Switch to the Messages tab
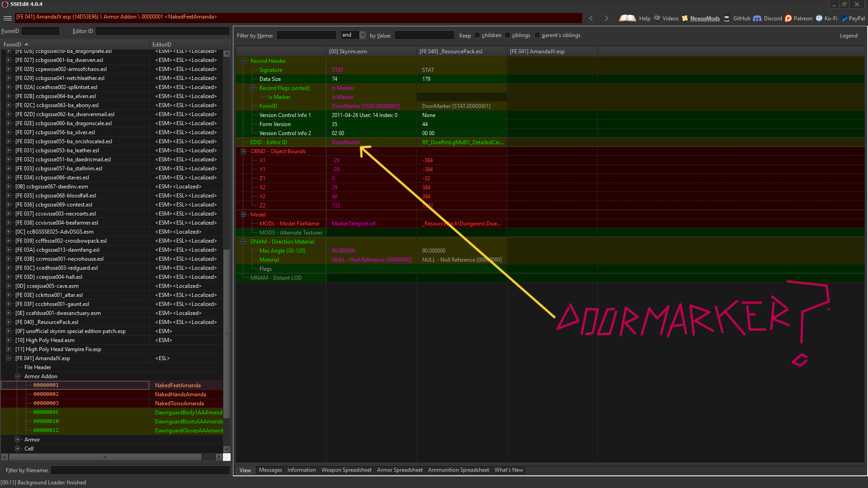Image resolution: width=868 pixels, height=488 pixels. point(270,470)
